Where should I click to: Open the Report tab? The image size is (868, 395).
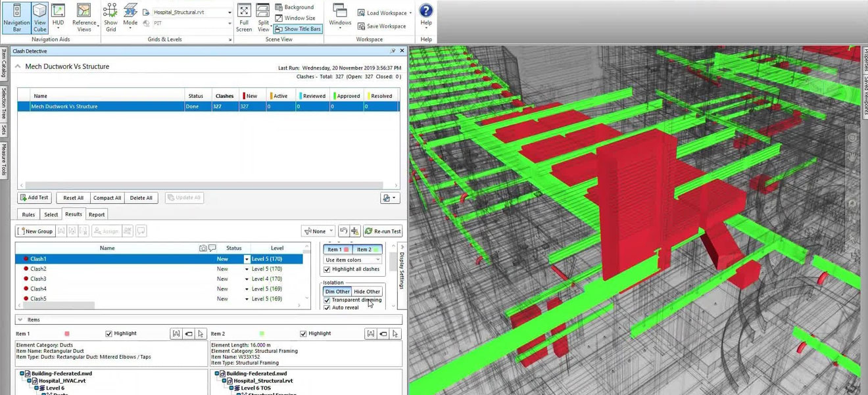97,215
